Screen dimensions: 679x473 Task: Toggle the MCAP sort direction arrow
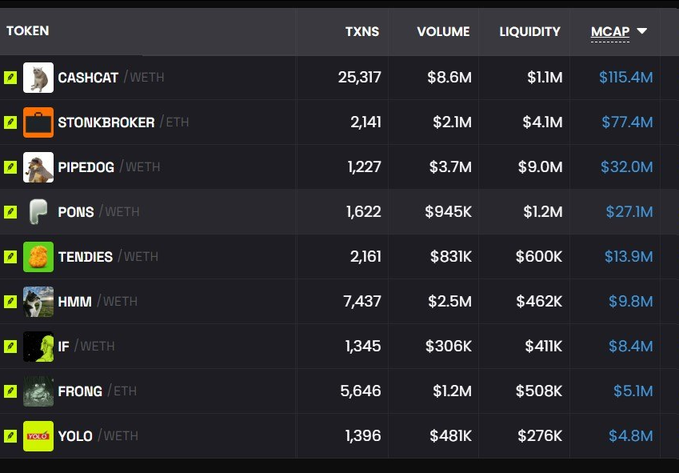[642, 31]
